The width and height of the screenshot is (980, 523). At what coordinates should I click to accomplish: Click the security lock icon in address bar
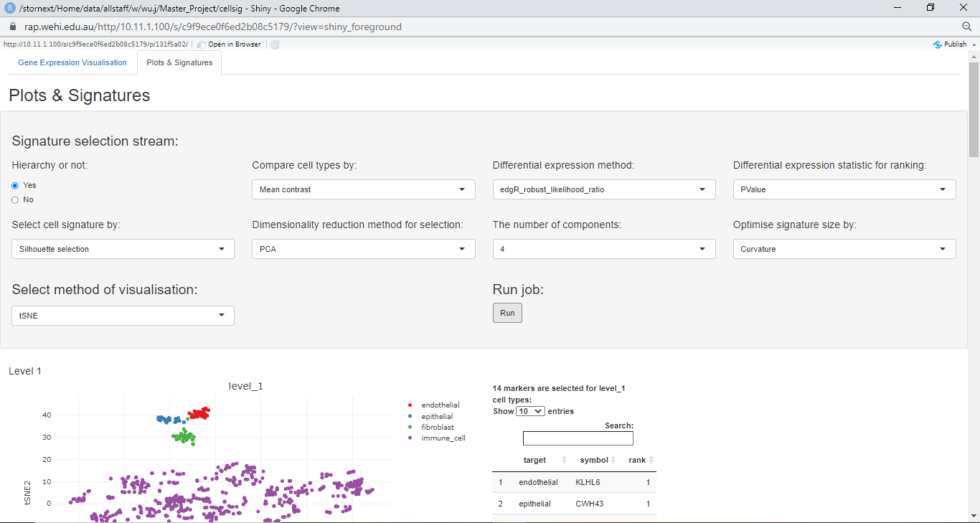point(11,26)
